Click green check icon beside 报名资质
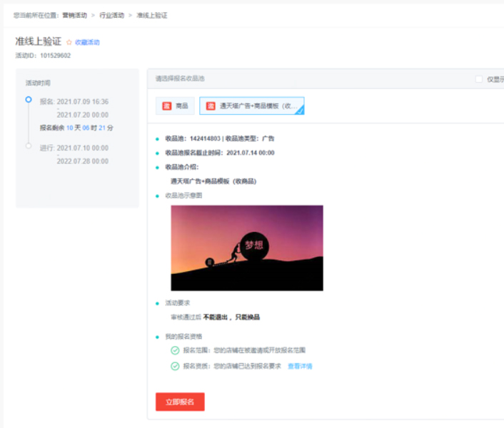The image size is (504, 428). coord(175,366)
